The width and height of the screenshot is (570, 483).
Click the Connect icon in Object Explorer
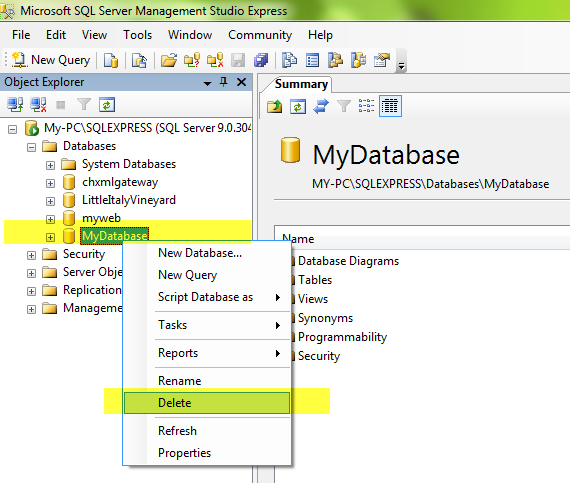pyautogui.click(x=15, y=105)
